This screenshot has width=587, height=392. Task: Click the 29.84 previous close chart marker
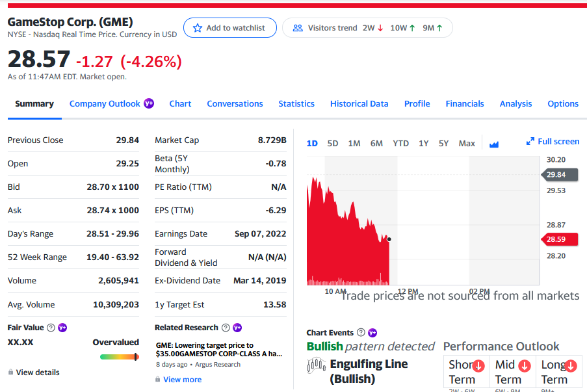point(559,175)
